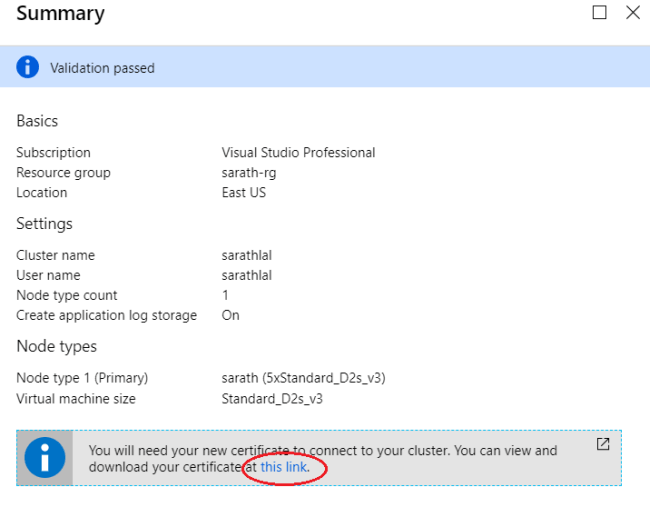650x517 pixels.
Task: Open the external link icon in certificate notice
Action: tap(603, 444)
